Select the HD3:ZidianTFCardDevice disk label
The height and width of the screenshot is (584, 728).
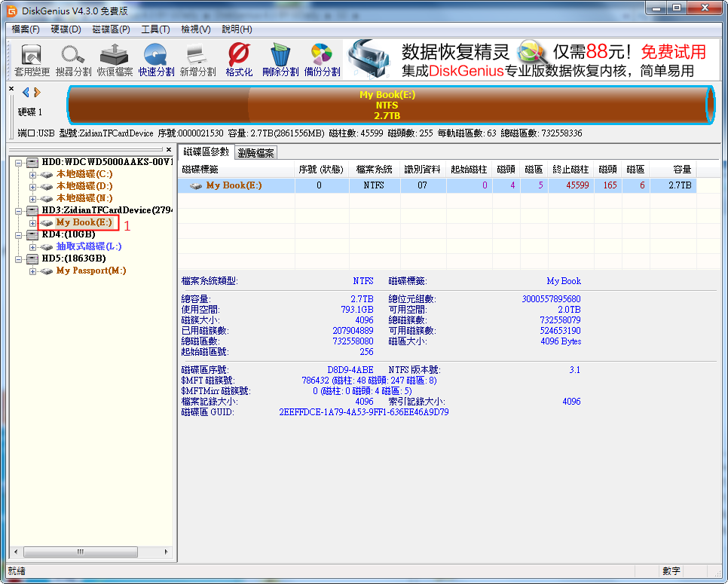pos(107,210)
